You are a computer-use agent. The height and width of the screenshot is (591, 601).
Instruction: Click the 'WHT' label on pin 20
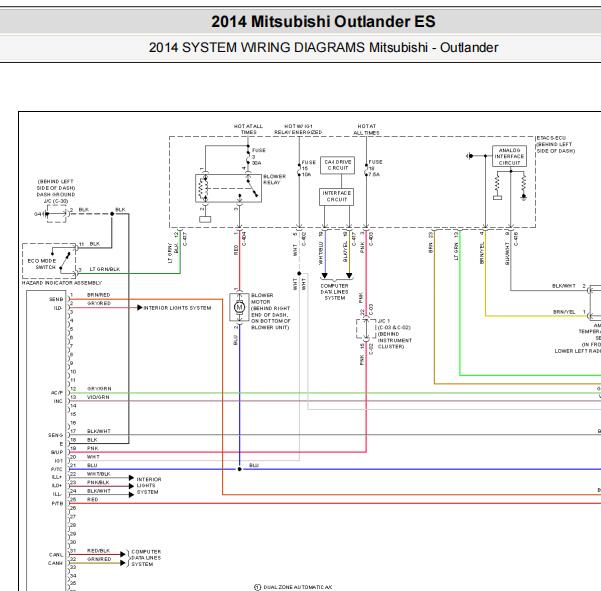pos(93,457)
